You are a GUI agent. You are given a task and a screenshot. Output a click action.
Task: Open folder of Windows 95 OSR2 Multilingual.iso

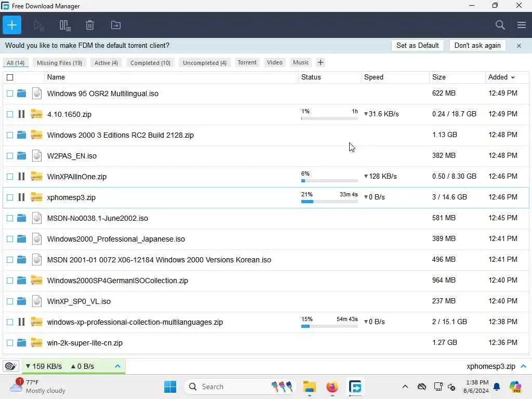(21, 94)
